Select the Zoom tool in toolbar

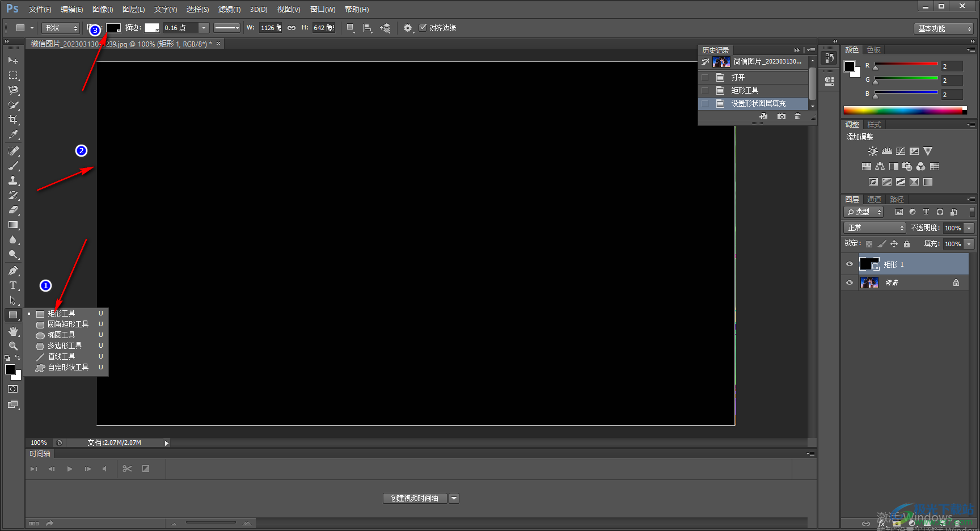pyautogui.click(x=13, y=345)
